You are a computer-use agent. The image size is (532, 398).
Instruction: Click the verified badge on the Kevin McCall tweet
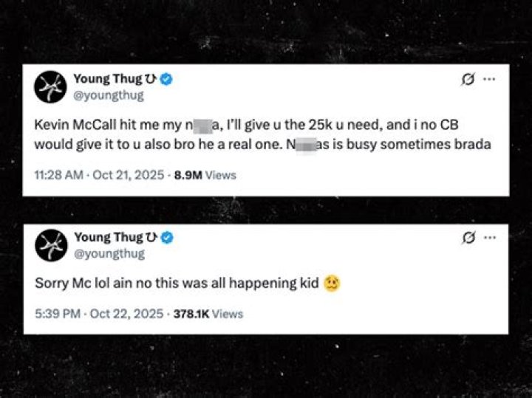[167, 80]
